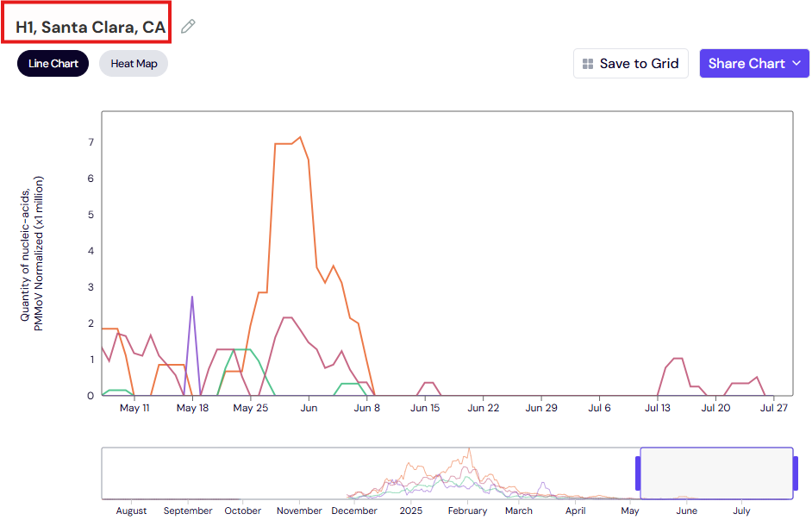
Task: Click the purple spike at May 18
Action: [x=192, y=298]
